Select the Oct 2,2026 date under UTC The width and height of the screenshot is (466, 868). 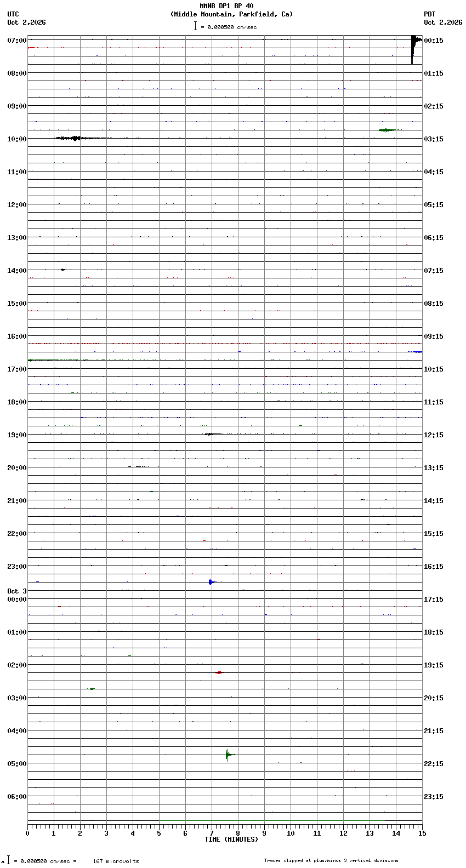tap(26, 22)
